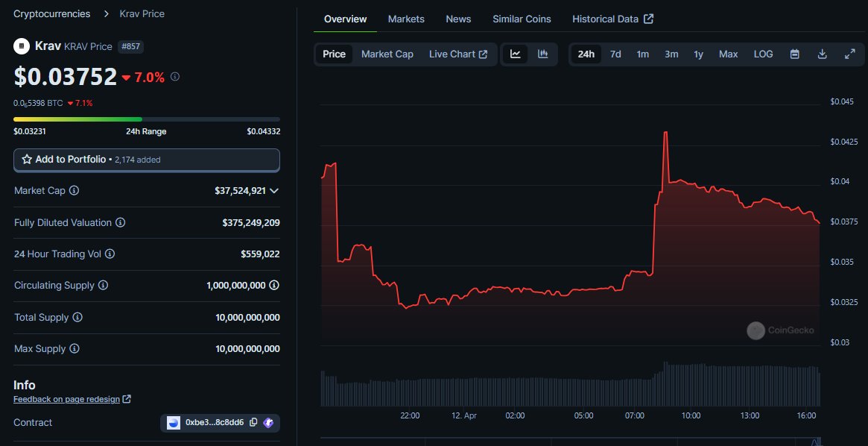Show Market Cap info tooltip icon

74,191
